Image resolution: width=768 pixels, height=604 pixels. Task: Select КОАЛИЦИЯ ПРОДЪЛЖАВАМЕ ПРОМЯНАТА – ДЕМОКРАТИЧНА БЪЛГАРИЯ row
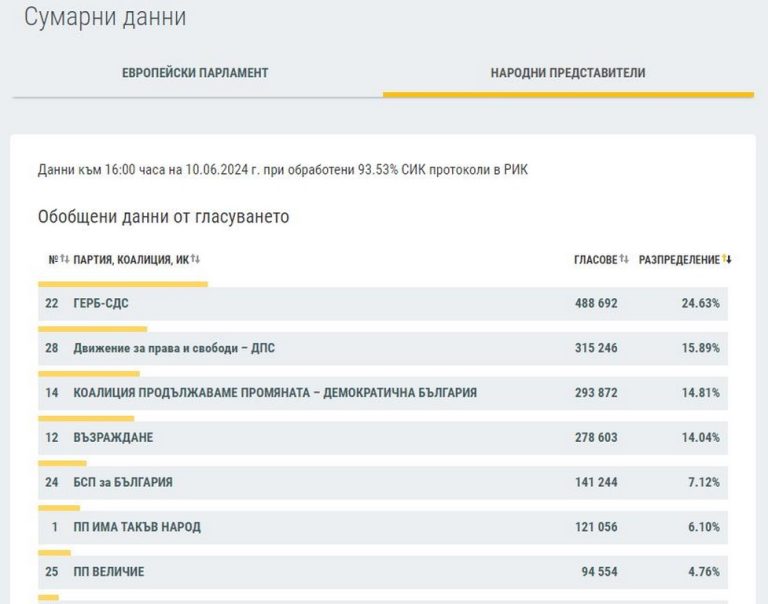[275, 393]
